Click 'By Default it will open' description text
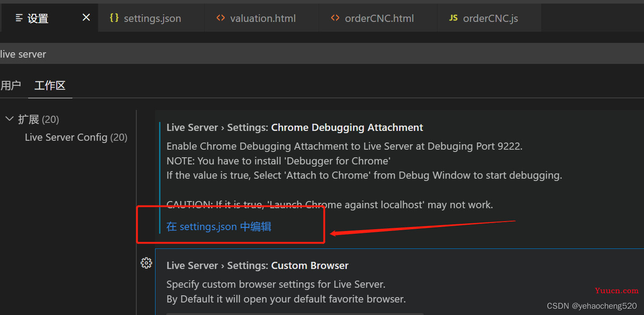The width and height of the screenshot is (644, 315). pos(286,299)
